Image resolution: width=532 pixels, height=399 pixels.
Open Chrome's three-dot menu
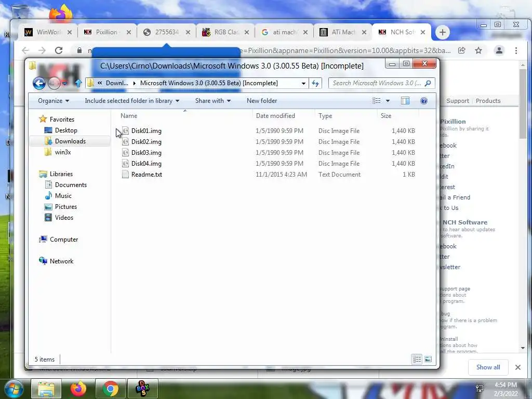pos(516,50)
